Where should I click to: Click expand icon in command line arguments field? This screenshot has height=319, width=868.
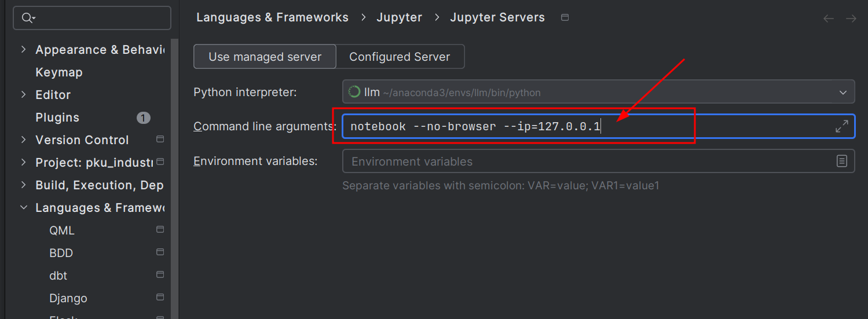[841, 126]
